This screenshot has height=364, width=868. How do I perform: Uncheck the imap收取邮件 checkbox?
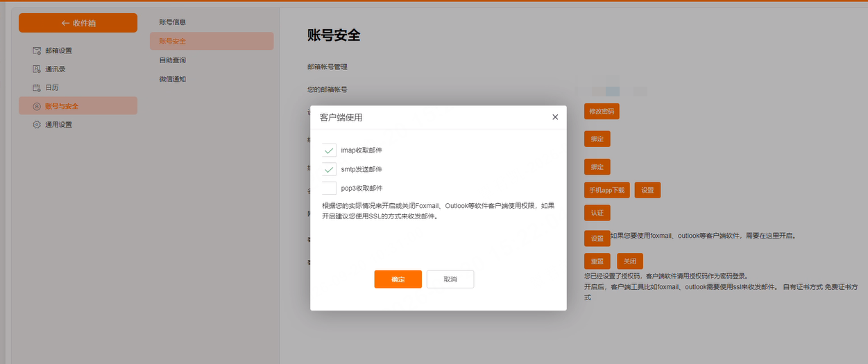[329, 150]
